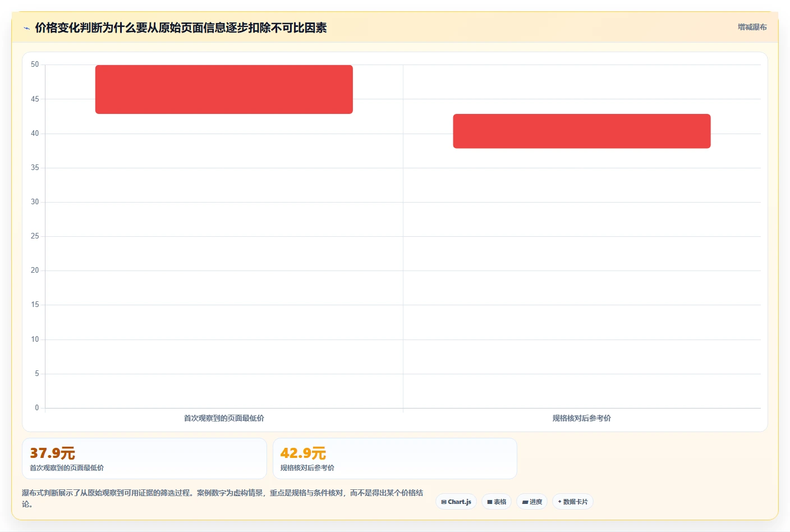
Task: Click the y-axis tick label 10
Action: click(x=35, y=340)
